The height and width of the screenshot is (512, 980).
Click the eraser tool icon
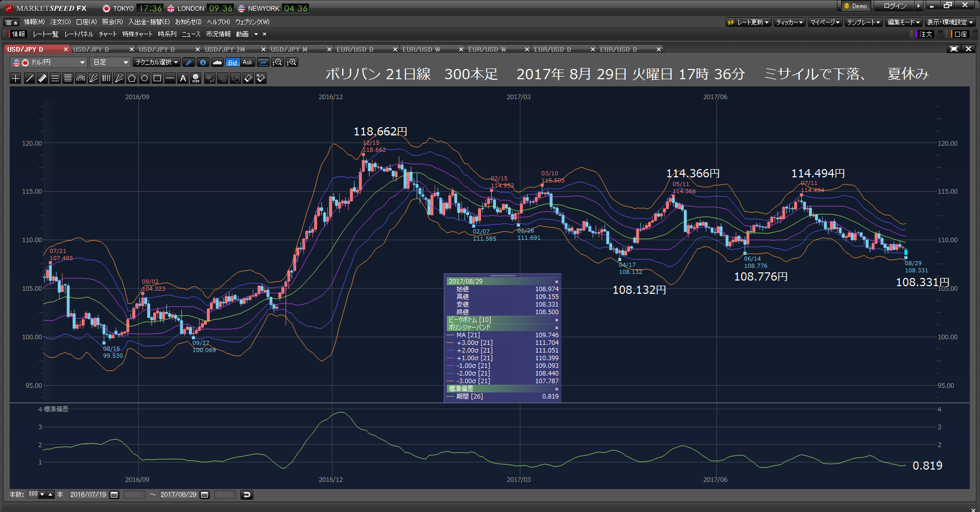(x=248, y=78)
